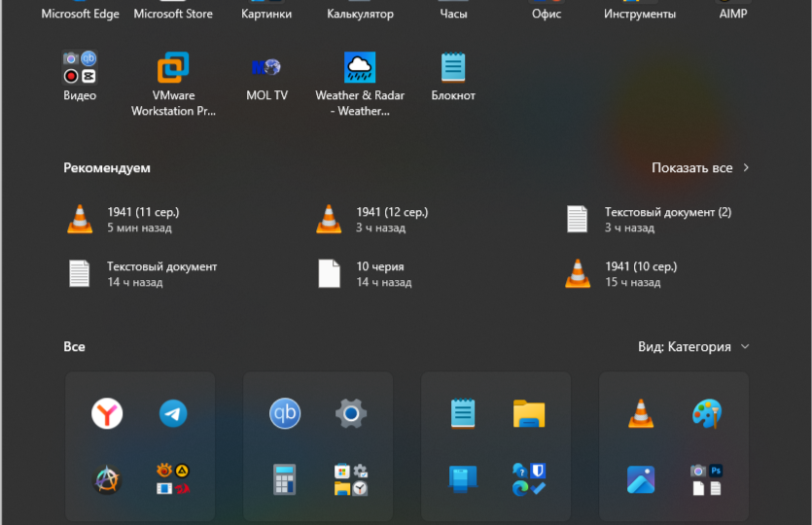Expand the first category's small icon group
This screenshot has height=525, width=812.
173,479
